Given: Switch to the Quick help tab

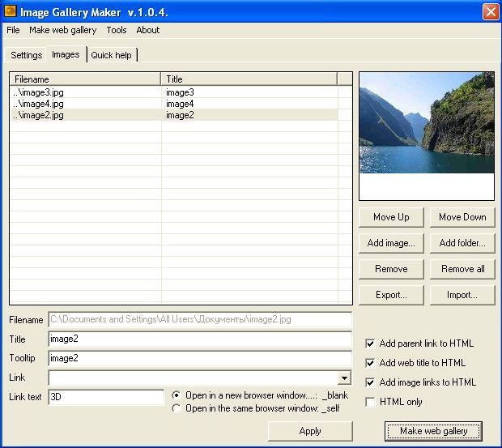Looking at the screenshot, I should click(x=111, y=55).
